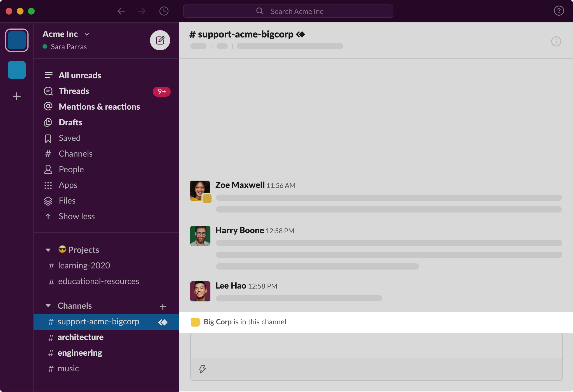Collapse the Projects section

[48, 250]
